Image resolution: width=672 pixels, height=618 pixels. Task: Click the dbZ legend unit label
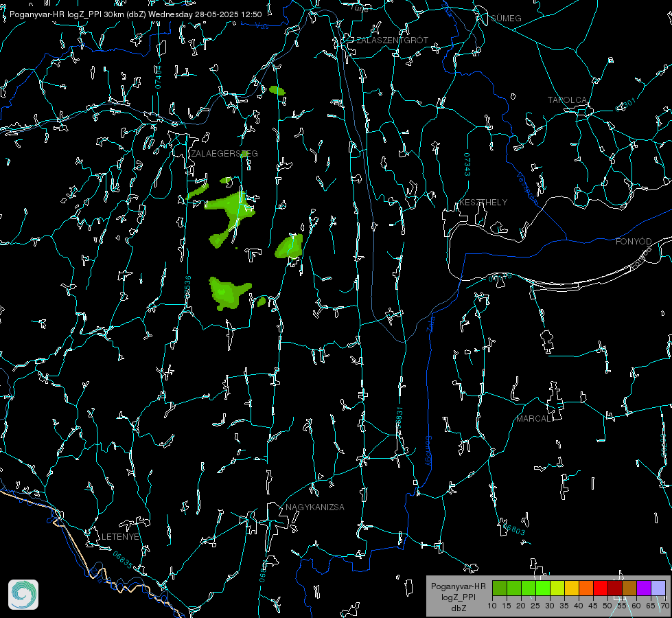458,608
